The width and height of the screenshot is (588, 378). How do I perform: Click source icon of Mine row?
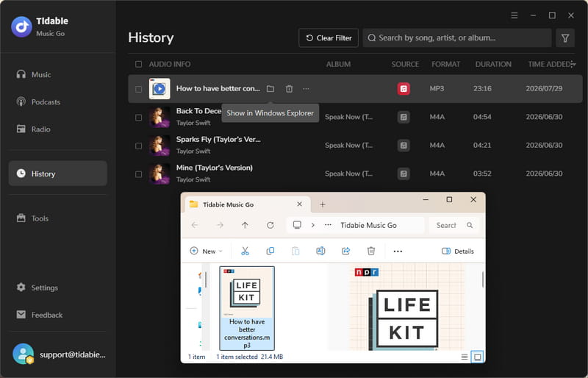[x=404, y=174]
